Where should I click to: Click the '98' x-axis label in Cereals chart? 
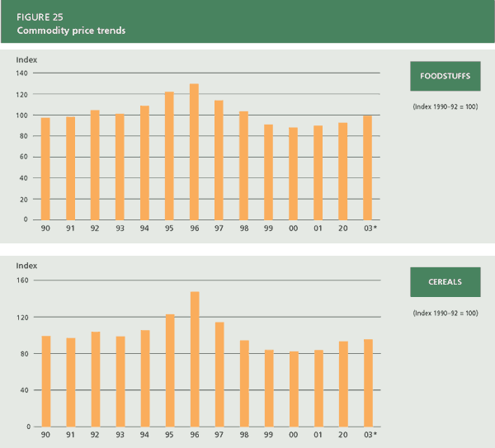tap(243, 435)
